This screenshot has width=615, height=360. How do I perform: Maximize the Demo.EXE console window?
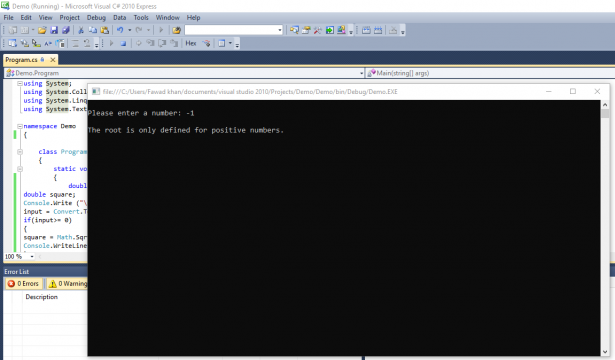click(x=573, y=91)
